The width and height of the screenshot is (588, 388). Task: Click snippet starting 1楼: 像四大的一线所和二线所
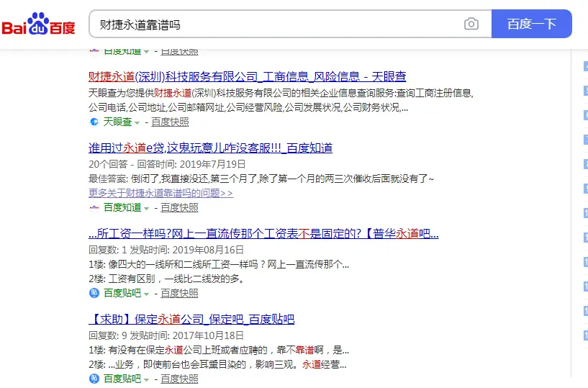coord(219,265)
